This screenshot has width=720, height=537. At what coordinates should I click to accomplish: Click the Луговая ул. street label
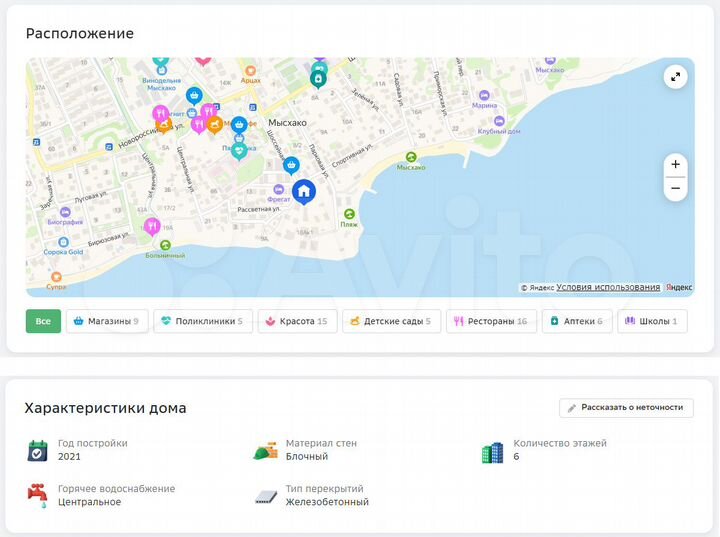coord(91,197)
